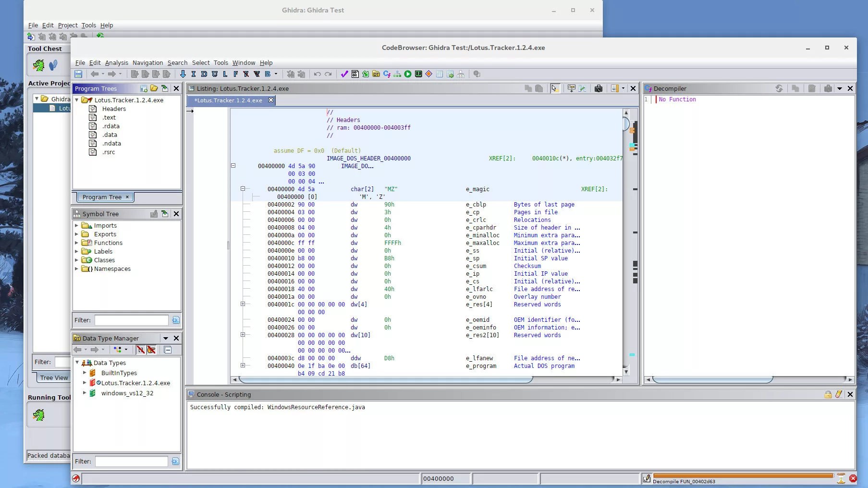Jump to next Undefined using the U icon
868x488 pixels.
coord(214,74)
